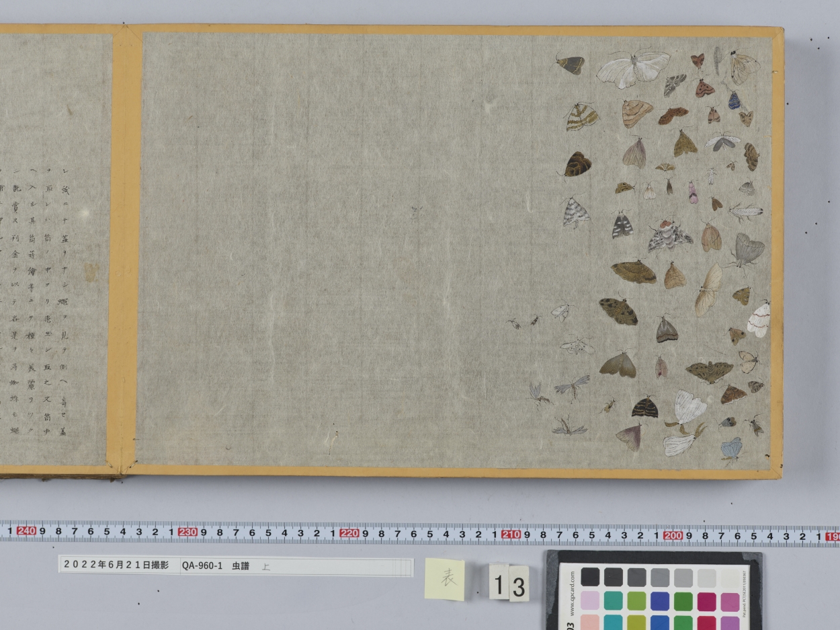Pick the dark blue swatch in the second row
This screenshot has height=630, width=840.
pos(660,601)
